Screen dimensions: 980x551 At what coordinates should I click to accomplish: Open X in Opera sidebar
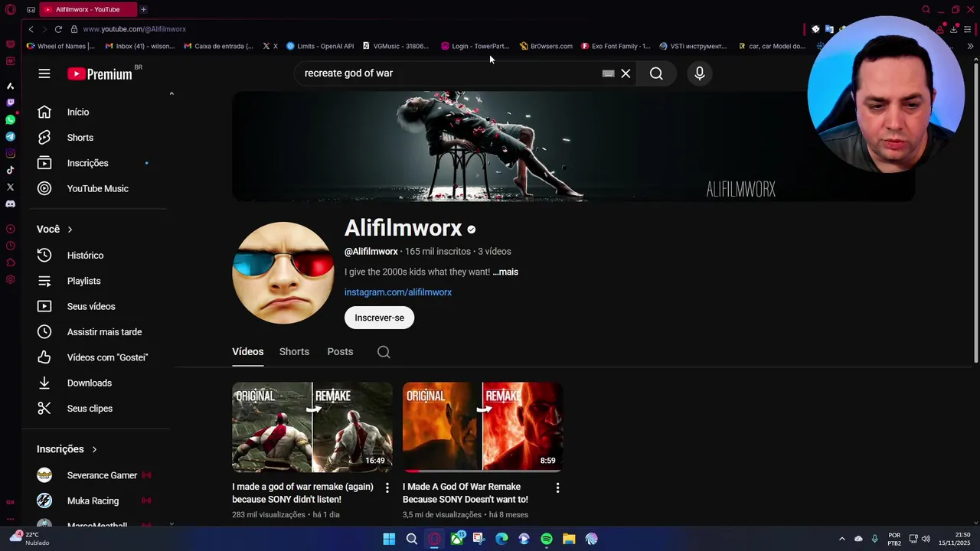tap(10, 187)
